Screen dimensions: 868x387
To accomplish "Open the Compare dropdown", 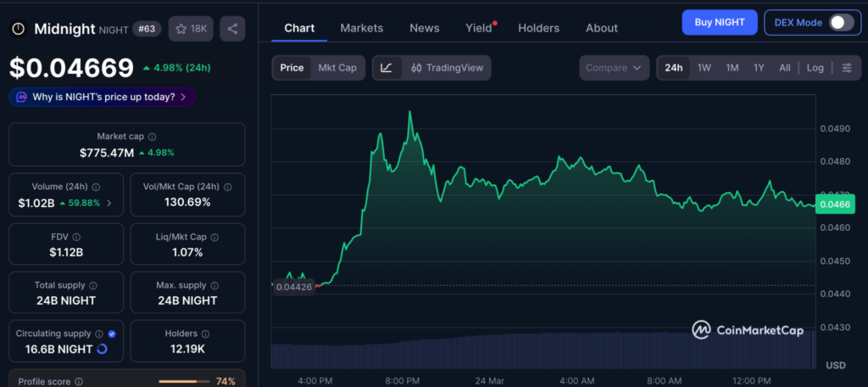I will click(x=614, y=68).
